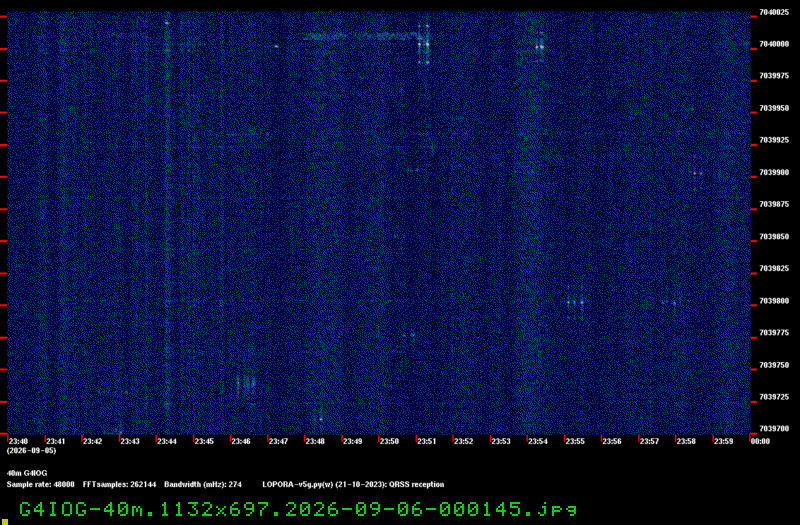Click the 23:55 time axis label
800x525 pixels.
(x=575, y=441)
